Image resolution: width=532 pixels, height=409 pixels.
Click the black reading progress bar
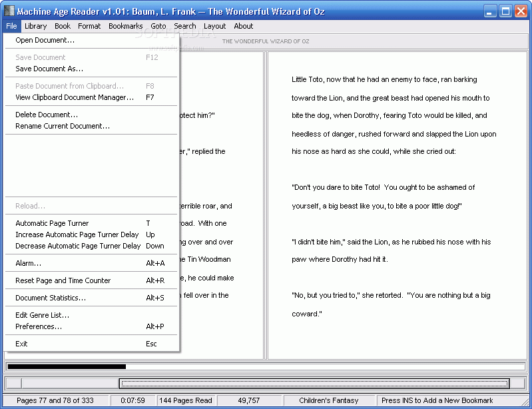tap(67, 366)
